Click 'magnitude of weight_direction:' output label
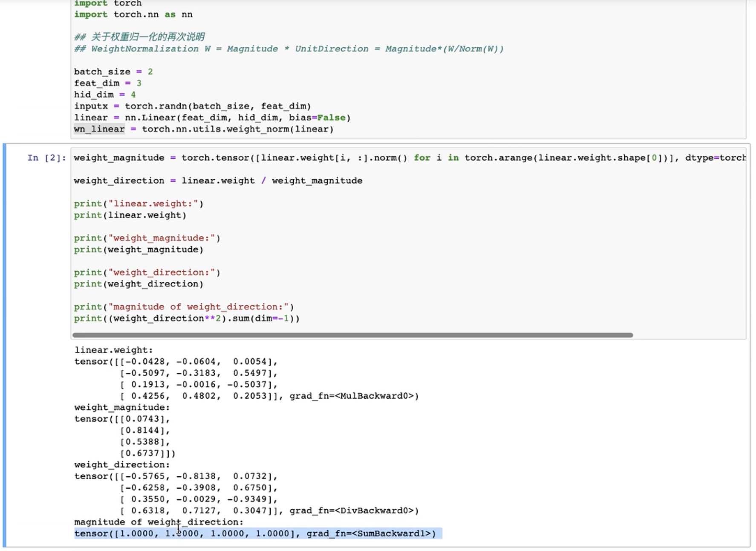The width and height of the screenshot is (756, 551). 159,522
